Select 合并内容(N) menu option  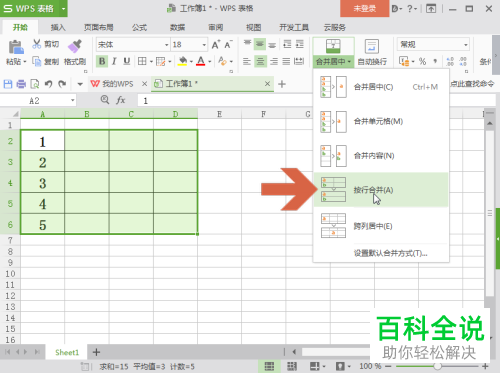coord(381,156)
